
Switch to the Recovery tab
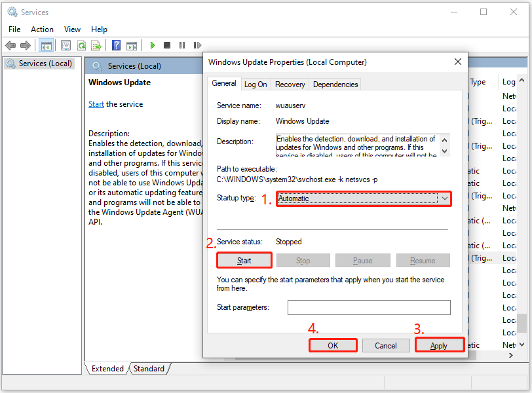[x=290, y=84]
